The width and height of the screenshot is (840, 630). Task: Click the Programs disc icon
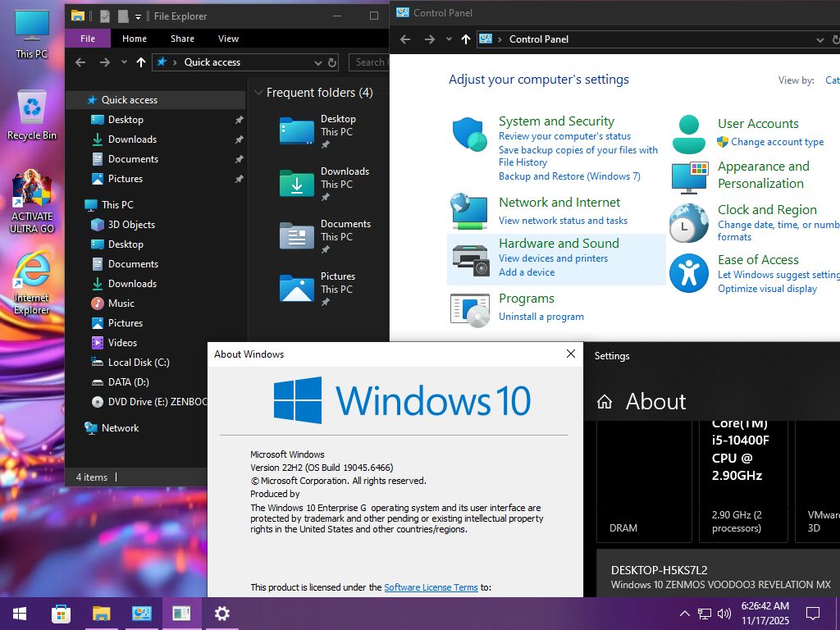point(470,309)
